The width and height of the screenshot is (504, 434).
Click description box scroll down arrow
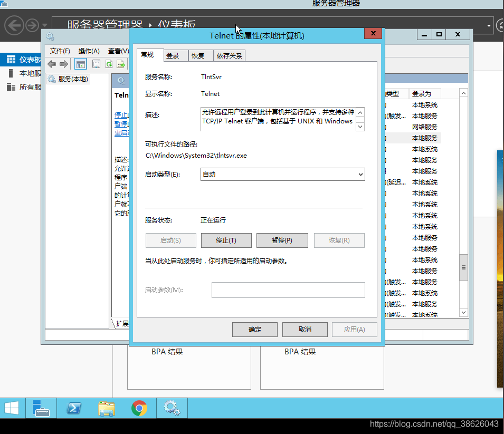[x=360, y=127]
